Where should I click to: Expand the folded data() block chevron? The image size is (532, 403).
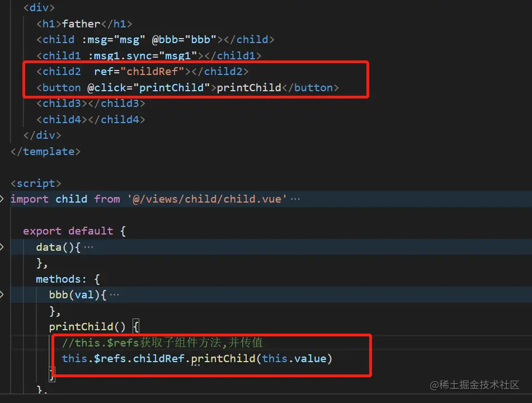click(2, 247)
